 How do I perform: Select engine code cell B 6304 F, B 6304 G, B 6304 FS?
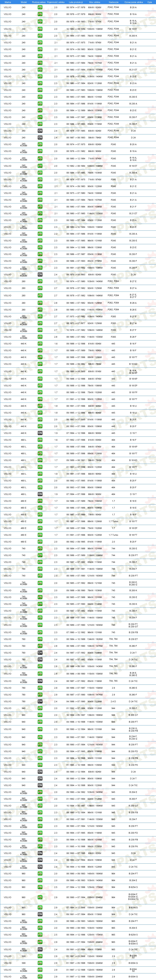133,897
